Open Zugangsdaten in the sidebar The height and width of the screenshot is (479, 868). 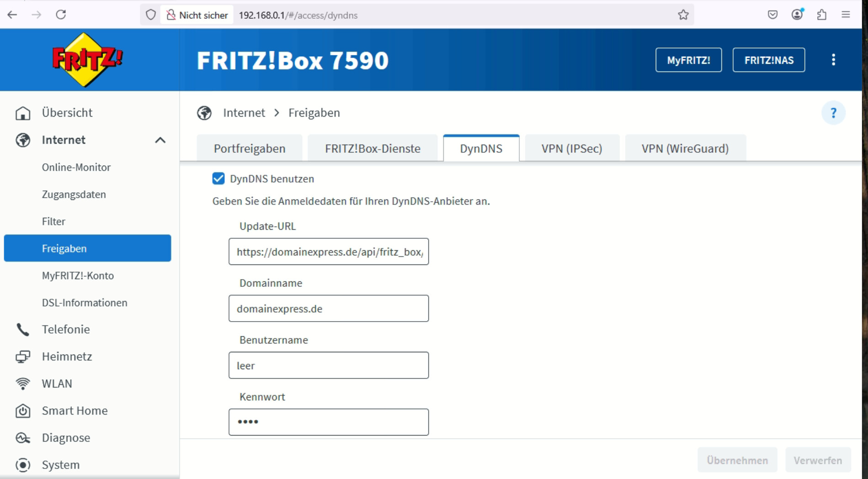click(x=74, y=194)
